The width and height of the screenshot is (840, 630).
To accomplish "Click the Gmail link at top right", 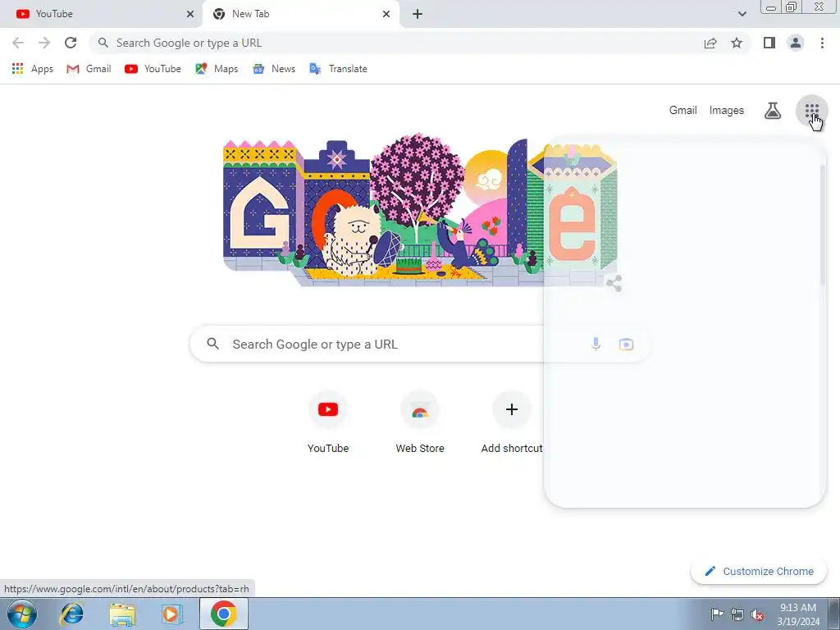I will click(x=683, y=111).
